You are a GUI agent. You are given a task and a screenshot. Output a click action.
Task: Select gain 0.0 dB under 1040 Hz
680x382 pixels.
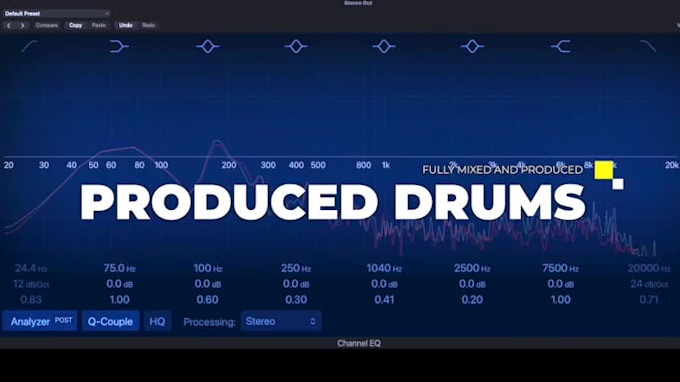point(384,284)
